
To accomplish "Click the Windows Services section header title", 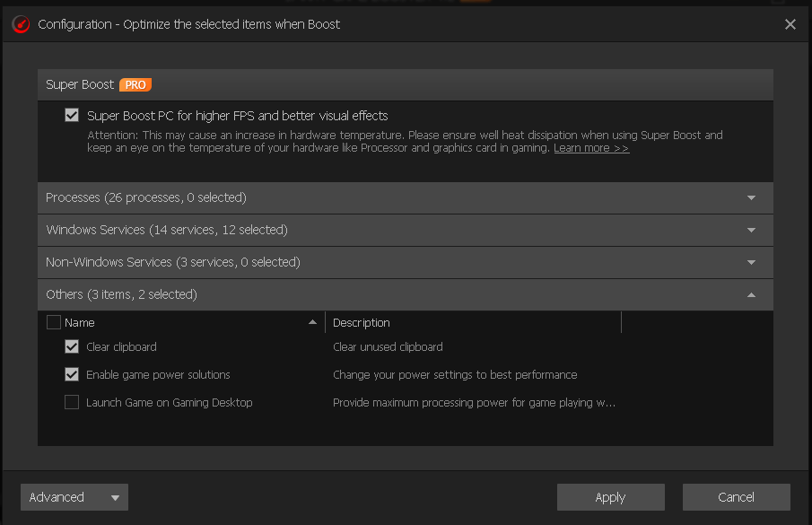I will click(x=167, y=230).
